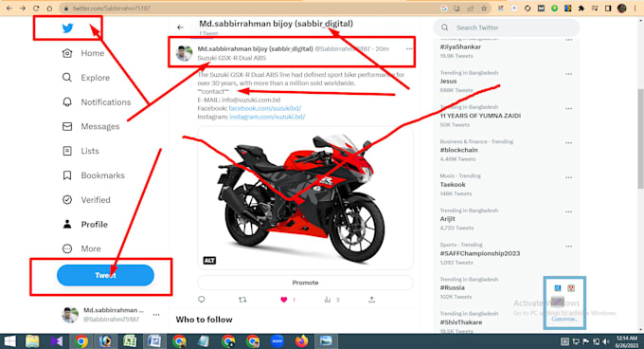644x349 pixels.
Task: Click the Twitter bird logo
Action: (67, 28)
